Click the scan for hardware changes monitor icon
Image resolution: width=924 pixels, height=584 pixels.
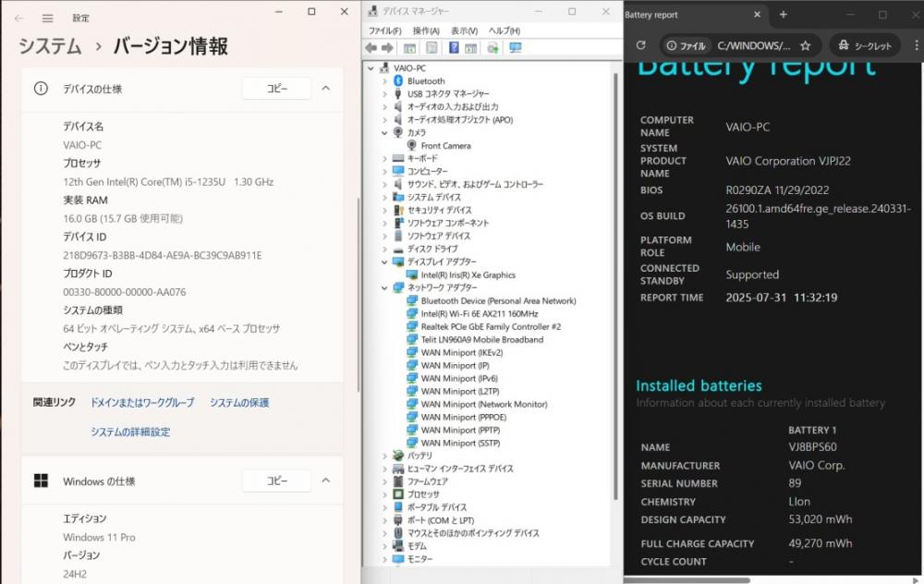(x=515, y=48)
